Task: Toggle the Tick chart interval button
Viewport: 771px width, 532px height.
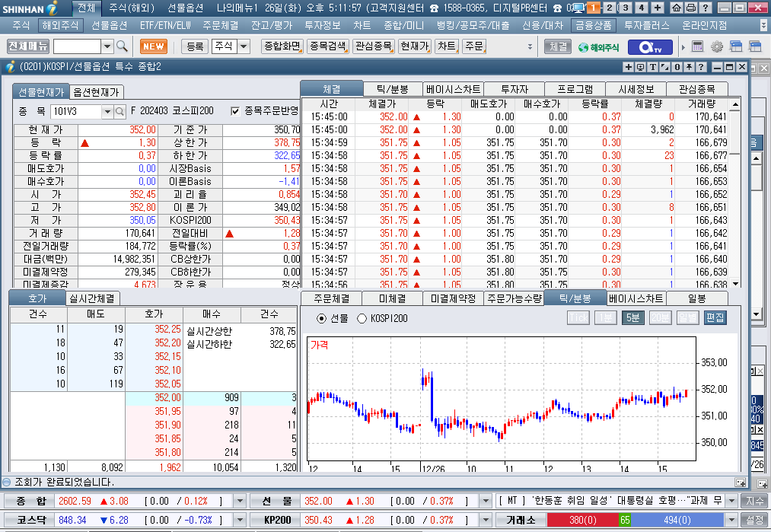Action: click(578, 317)
